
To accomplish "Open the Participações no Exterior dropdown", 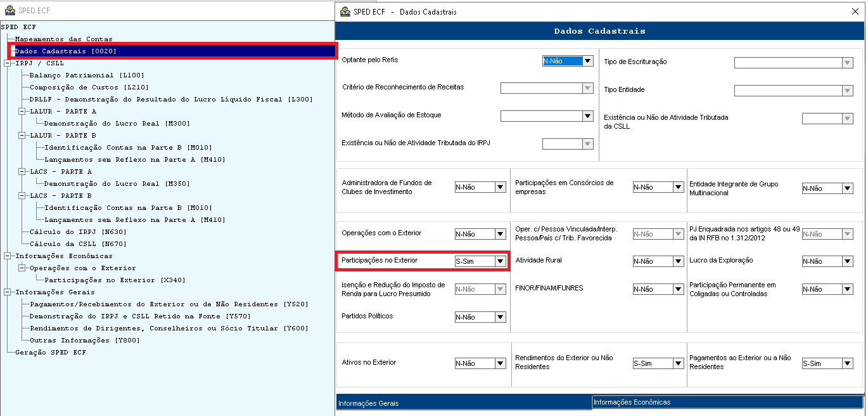I will (501, 261).
